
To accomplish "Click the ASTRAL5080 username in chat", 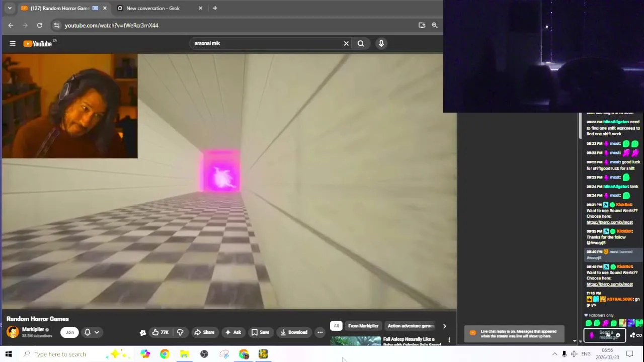I will tap(619, 299).
